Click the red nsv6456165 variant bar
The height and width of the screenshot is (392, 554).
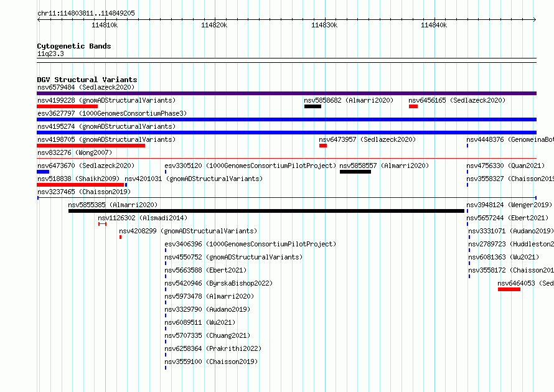(413, 106)
